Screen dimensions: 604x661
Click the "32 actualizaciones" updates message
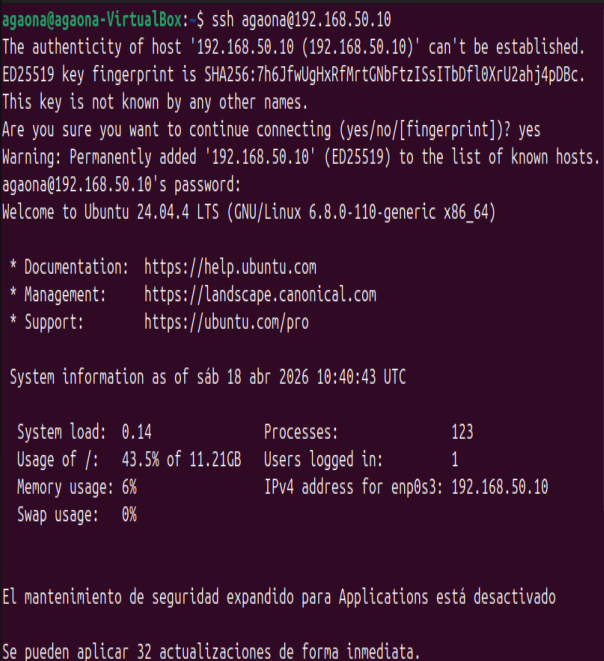click(210, 652)
